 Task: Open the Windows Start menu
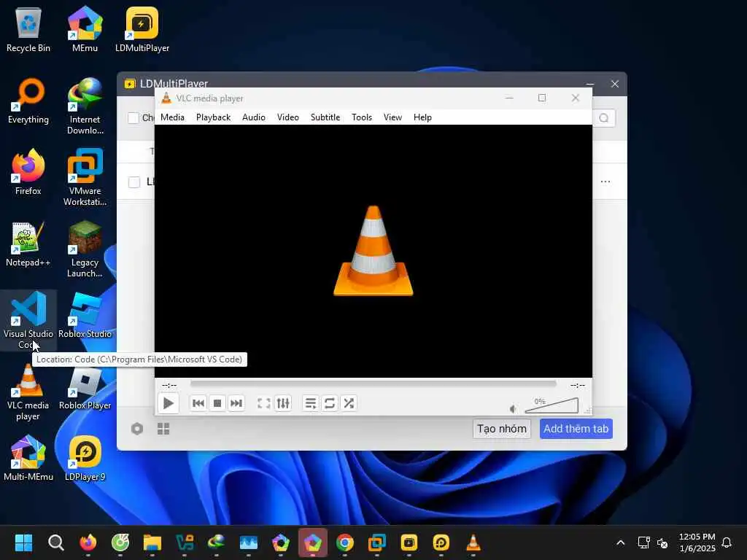point(23,542)
